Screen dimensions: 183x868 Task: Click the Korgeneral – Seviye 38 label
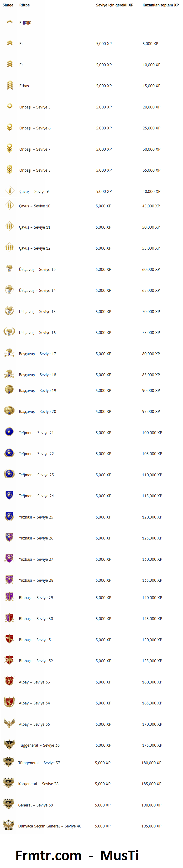(x=38, y=784)
